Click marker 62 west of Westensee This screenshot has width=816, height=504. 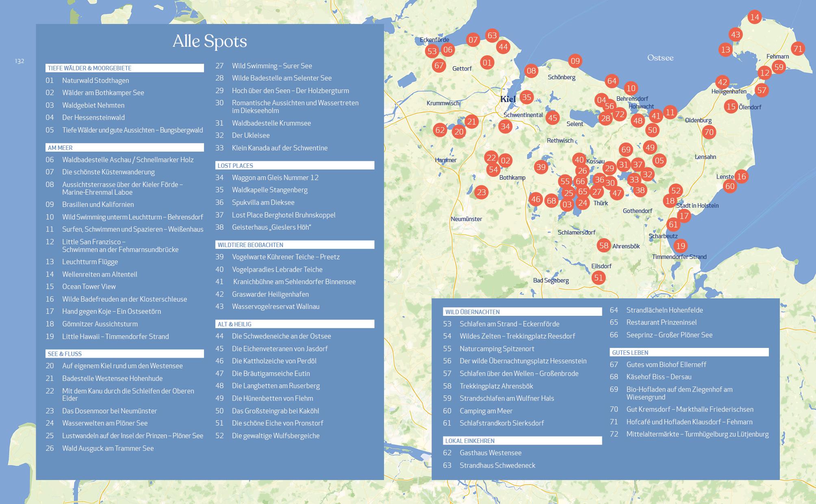coord(439,130)
